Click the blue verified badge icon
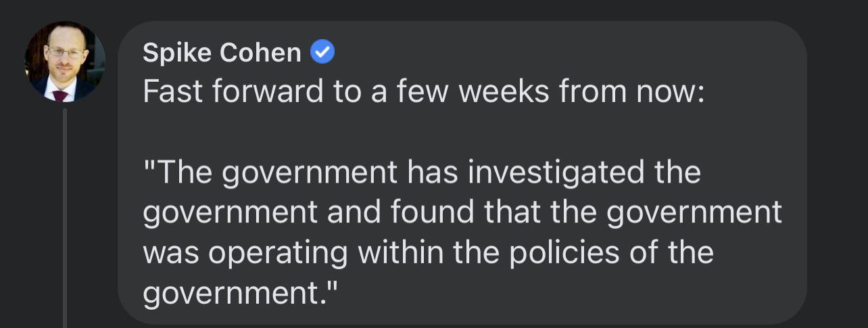This screenshot has width=868, height=328. (322, 52)
